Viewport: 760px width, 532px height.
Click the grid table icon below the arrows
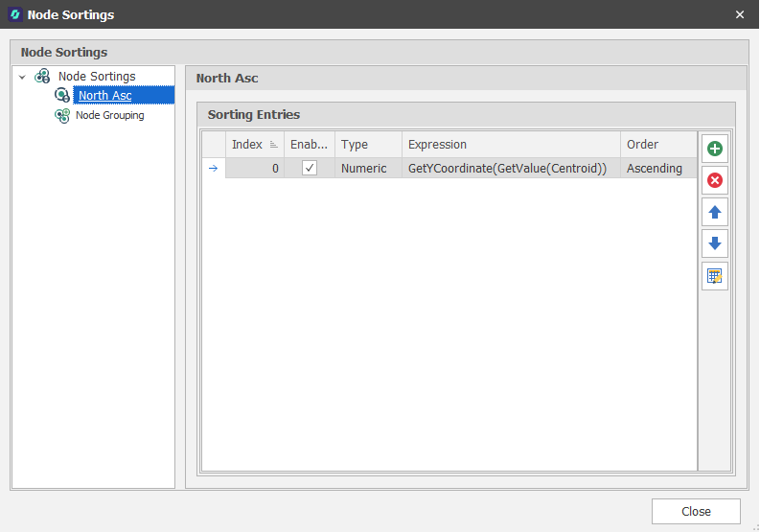click(714, 276)
